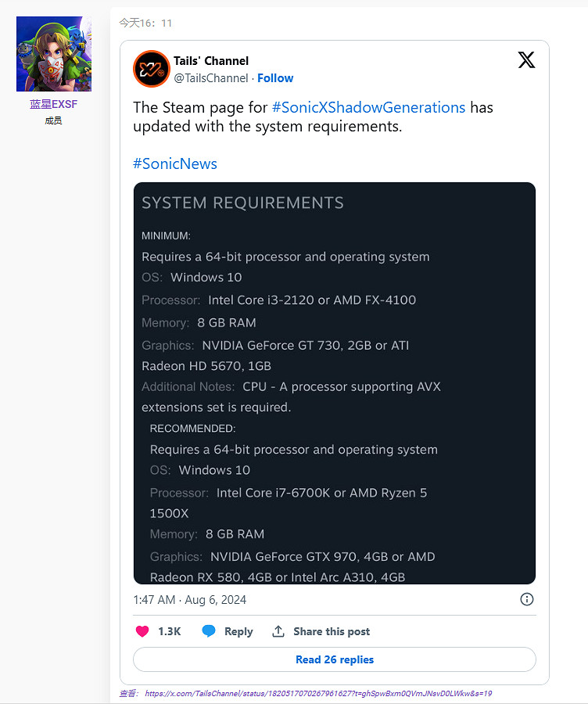
Task: Click the share arrow icon
Action: (278, 631)
